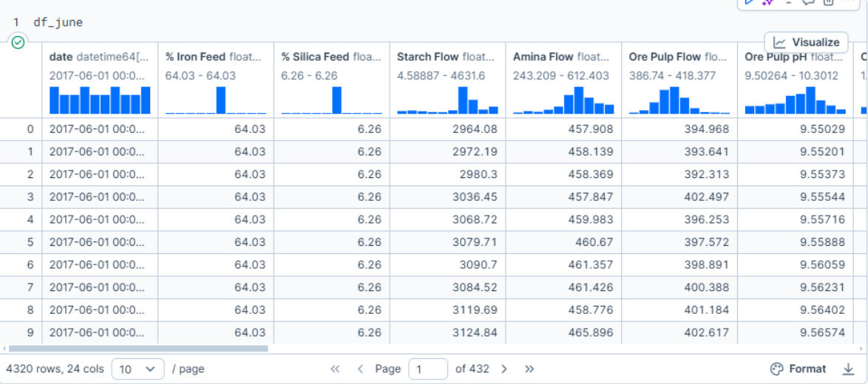Viewport: 868px width, 384px height.
Task: Go to the previous page arrow
Action: tap(360, 368)
